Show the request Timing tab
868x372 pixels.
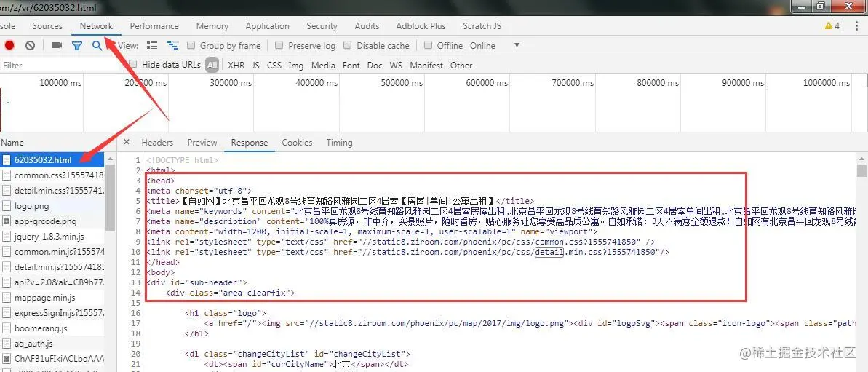point(339,142)
